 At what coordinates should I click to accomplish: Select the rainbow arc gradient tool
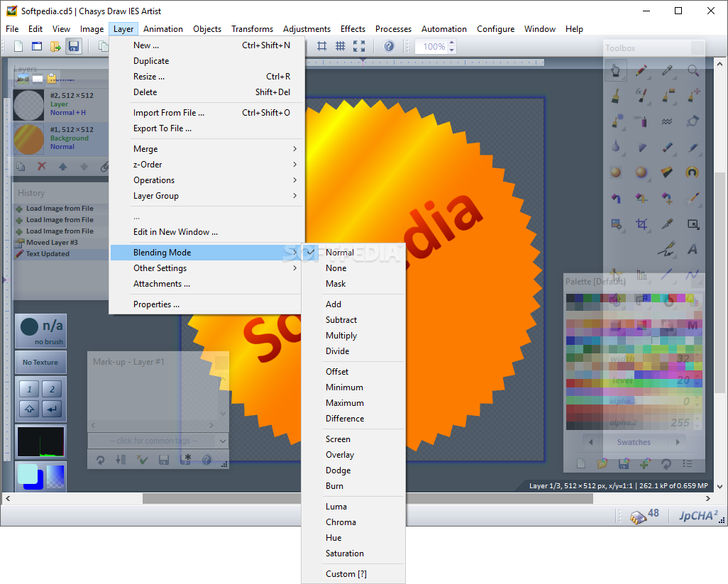[693, 172]
